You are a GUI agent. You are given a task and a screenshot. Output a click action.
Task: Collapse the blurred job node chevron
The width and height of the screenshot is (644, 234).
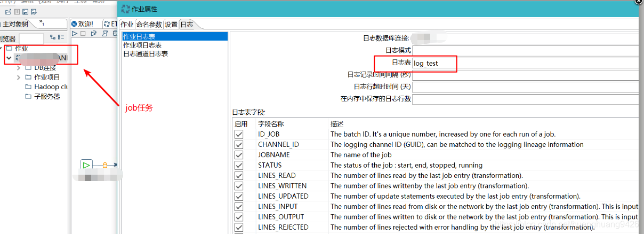tap(9, 58)
